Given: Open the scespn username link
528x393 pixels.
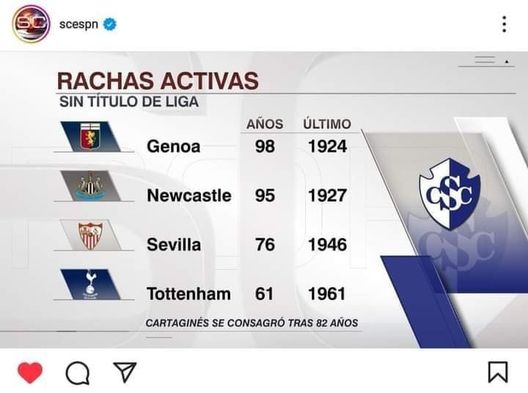Looking at the screenshot, I should [x=79, y=24].
